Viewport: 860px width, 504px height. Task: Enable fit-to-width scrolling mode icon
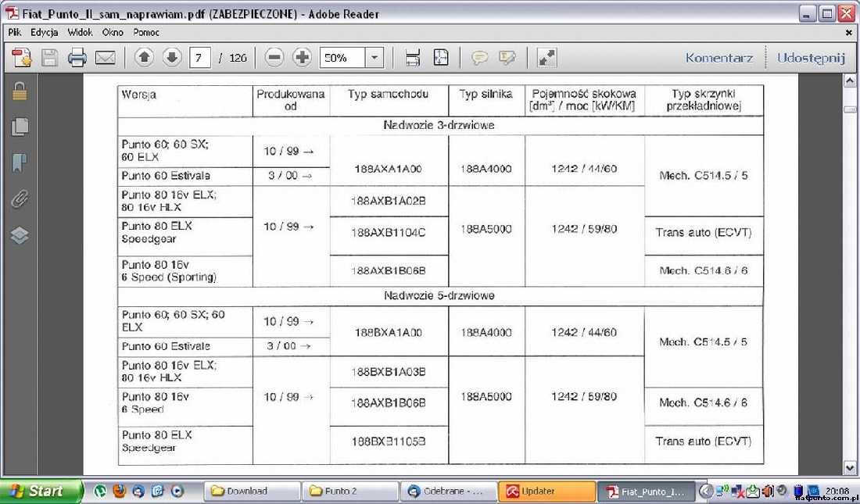pyautogui.click(x=413, y=58)
